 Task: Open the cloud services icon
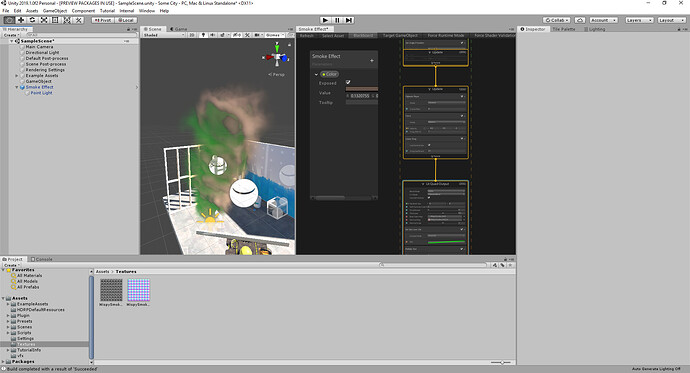tap(580, 20)
